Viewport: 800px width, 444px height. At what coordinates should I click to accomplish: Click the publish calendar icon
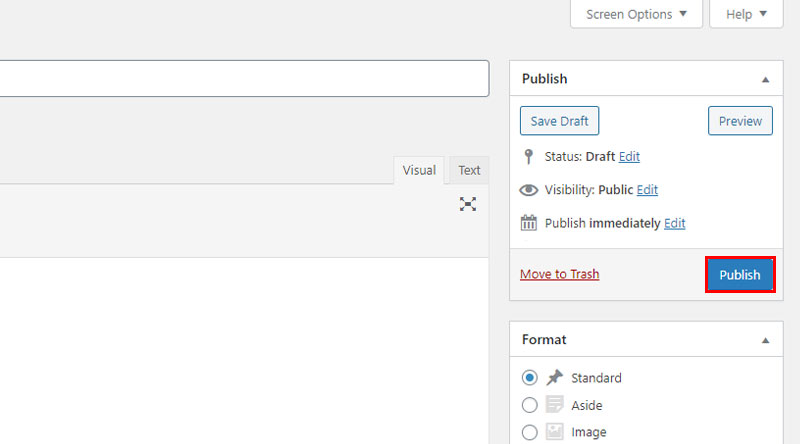529,223
